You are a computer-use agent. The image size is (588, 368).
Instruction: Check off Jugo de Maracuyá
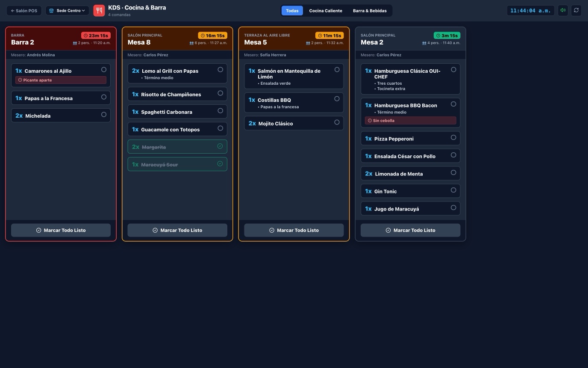(454, 208)
